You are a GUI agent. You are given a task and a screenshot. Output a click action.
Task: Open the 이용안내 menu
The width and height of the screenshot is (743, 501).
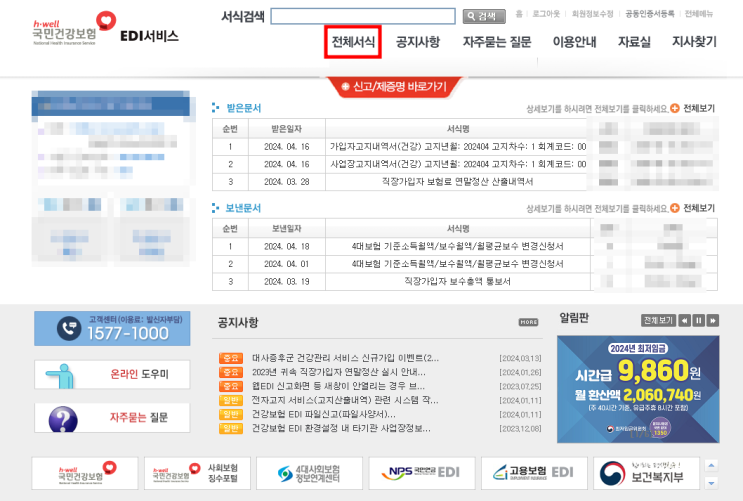[x=574, y=42]
